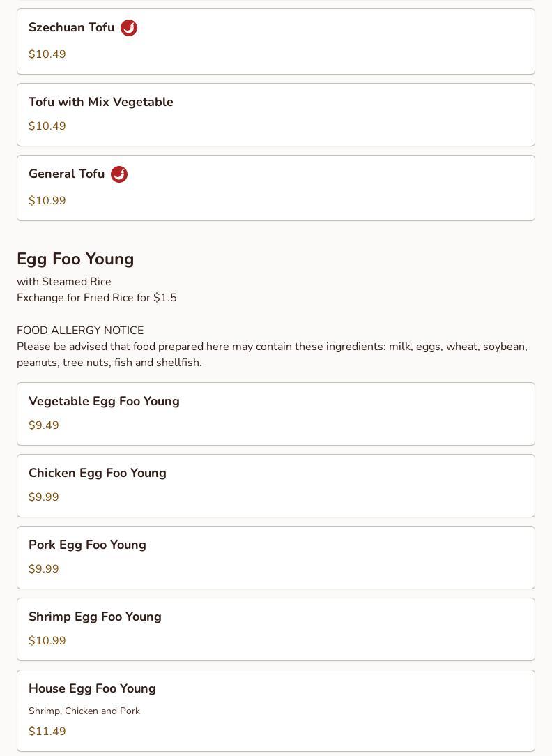Click the Egg Foo Young section heading
Screen dimensions: 552x756
(76, 259)
